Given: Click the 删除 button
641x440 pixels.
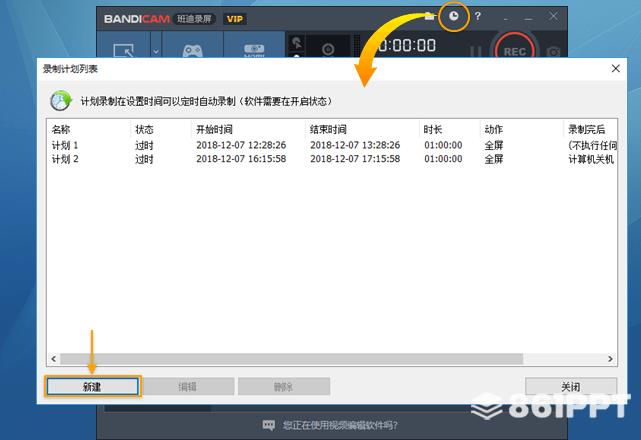Looking at the screenshot, I should pos(284,386).
